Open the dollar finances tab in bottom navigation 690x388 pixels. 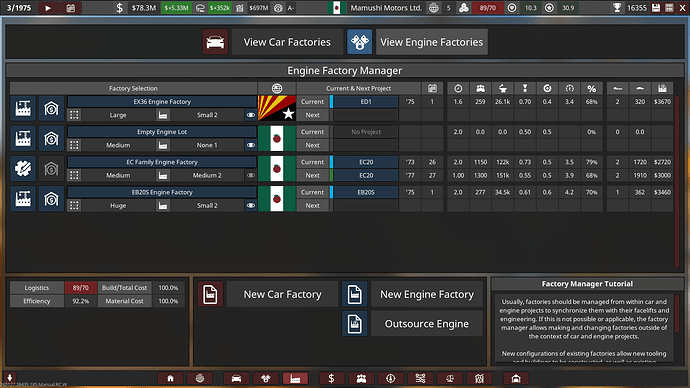tap(331, 378)
